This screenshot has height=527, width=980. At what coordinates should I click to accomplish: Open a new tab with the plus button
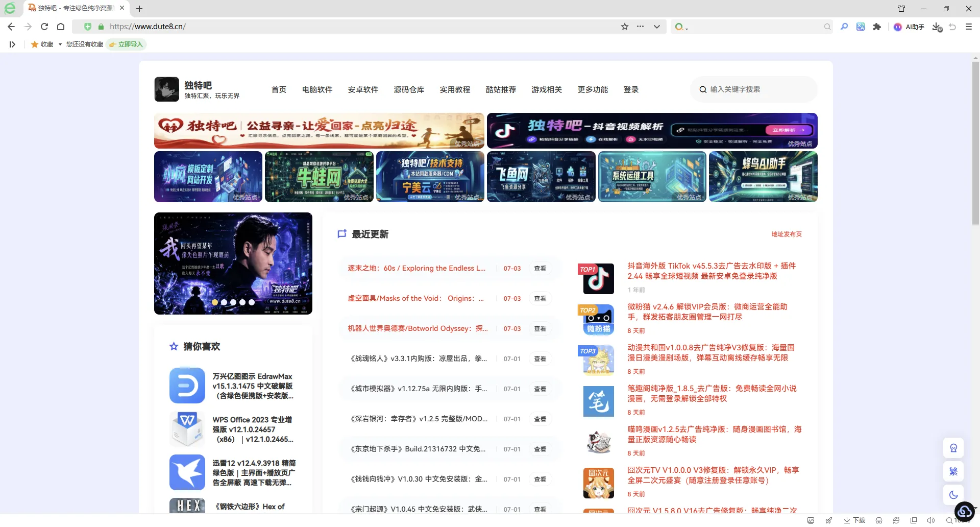coord(139,8)
